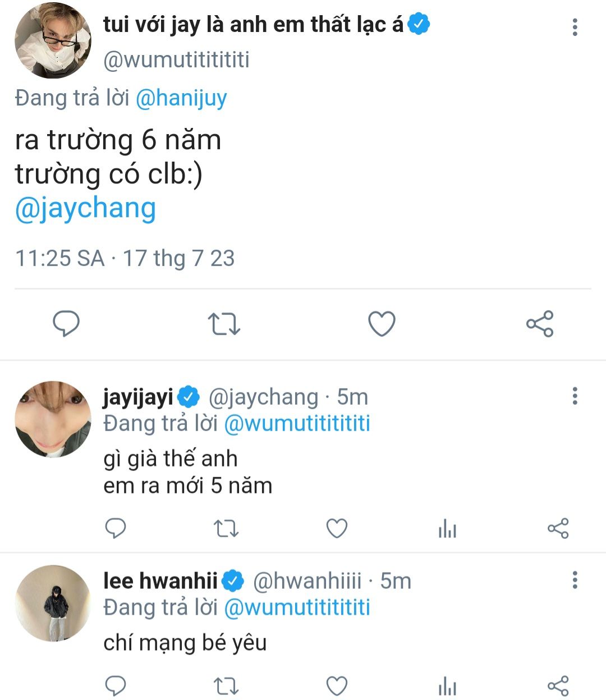
Task: Reply to the main tweet by wumutitititi
Action: pos(66,324)
